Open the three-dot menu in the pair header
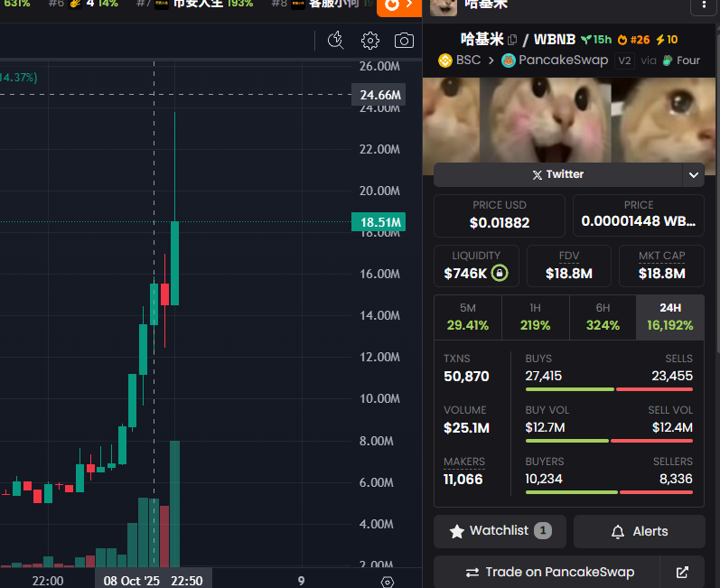720x588 pixels. tap(704, 5)
